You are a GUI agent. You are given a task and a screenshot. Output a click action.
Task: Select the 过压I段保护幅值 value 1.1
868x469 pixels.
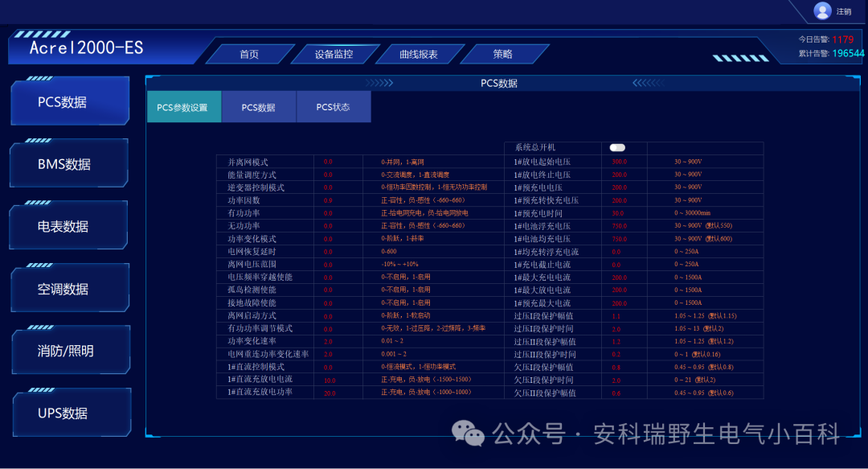click(x=616, y=316)
